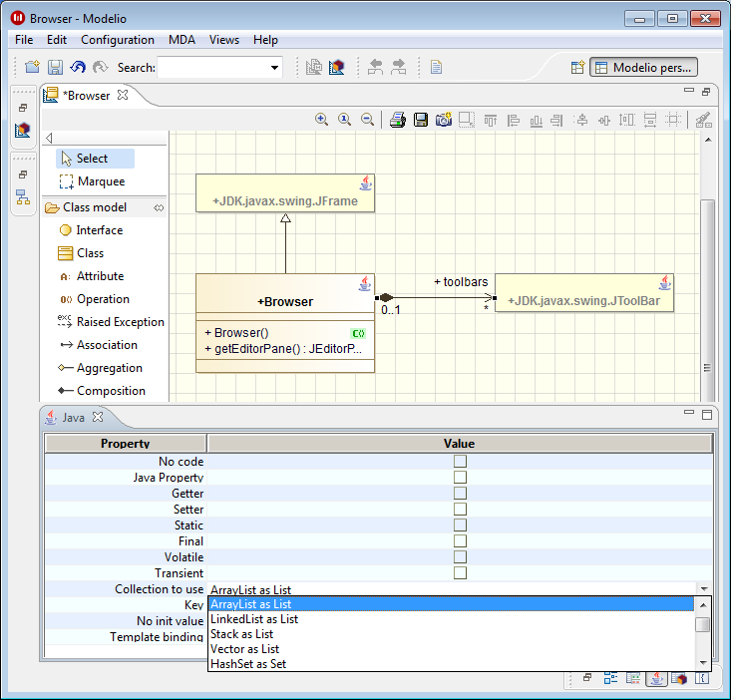Enable the Transient checkbox
The width and height of the screenshot is (731, 700).
click(460, 572)
